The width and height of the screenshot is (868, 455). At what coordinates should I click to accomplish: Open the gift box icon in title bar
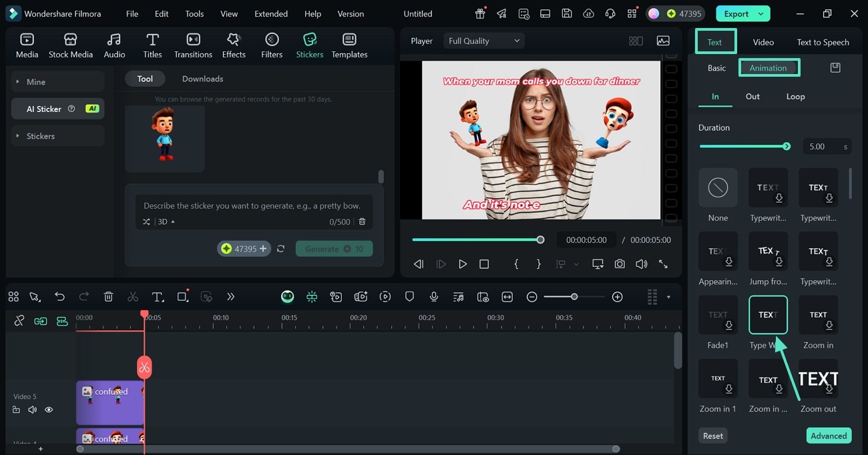pos(480,13)
